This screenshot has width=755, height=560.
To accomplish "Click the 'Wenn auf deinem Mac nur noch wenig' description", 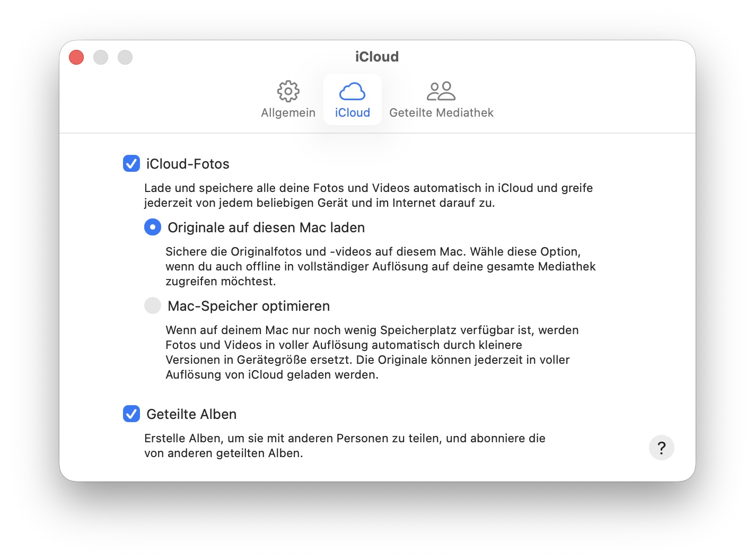I will pyautogui.click(x=372, y=352).
